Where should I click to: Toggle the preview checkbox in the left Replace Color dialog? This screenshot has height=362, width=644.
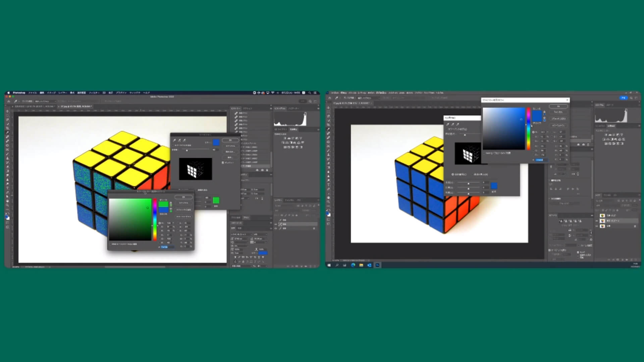[223, 163]
